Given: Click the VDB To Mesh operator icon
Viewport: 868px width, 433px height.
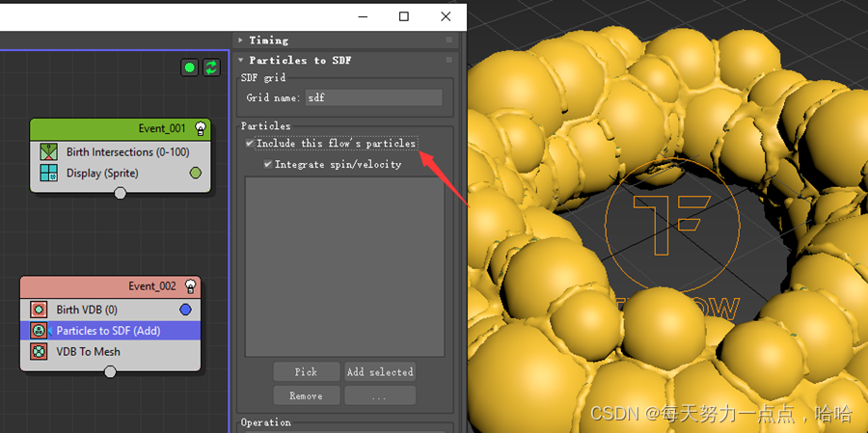Looking at the screenshot, I should (x=39, y=352).
